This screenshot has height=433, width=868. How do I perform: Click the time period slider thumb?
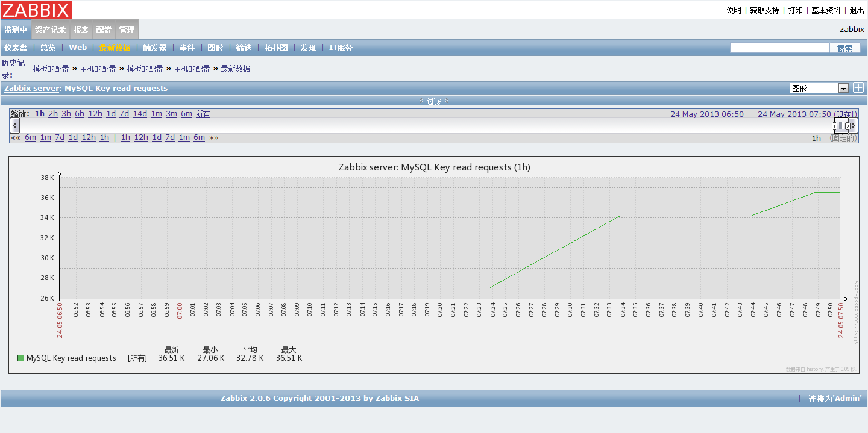click(x=841, y=126)
